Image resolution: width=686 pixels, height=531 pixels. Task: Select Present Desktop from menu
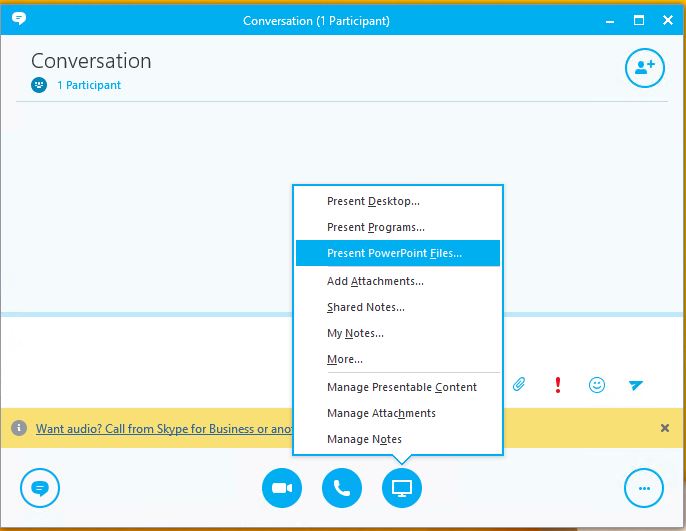[373, 202]
